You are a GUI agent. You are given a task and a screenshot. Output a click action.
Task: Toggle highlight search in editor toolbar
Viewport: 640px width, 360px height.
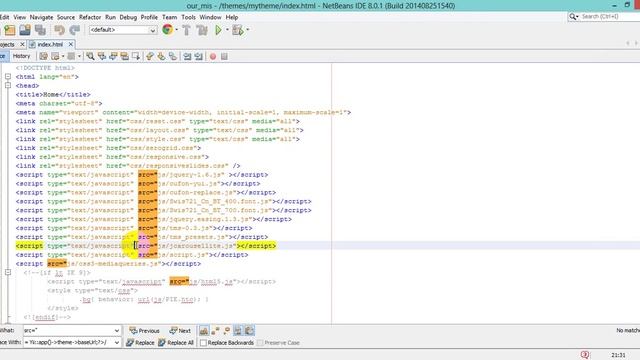[x=124, y=56]
